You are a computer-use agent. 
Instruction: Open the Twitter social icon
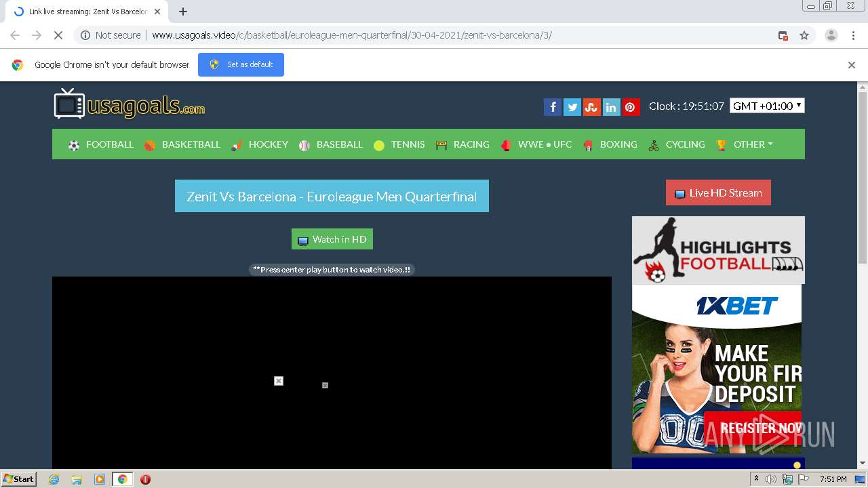572,107
